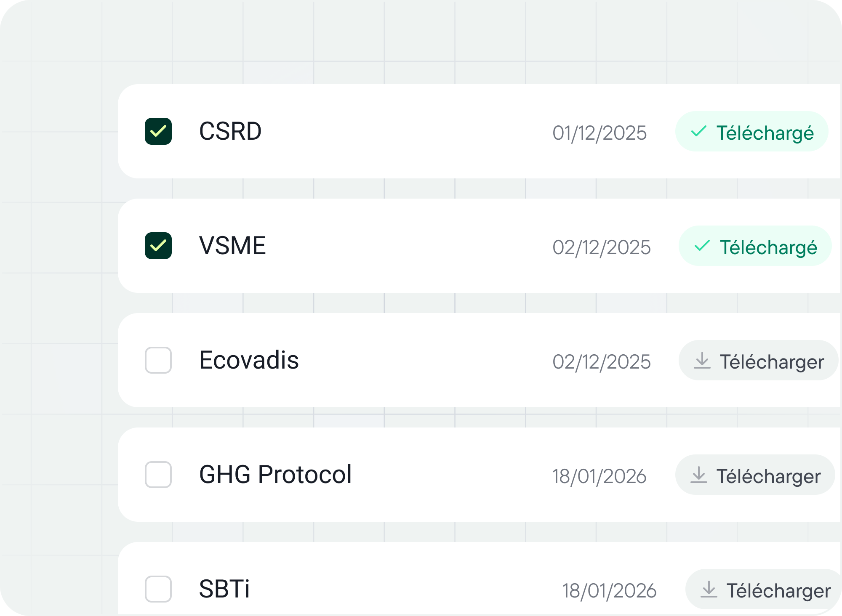
Task: Select the GHG Protocol checkbox
Action: click(x=158, y=475)
